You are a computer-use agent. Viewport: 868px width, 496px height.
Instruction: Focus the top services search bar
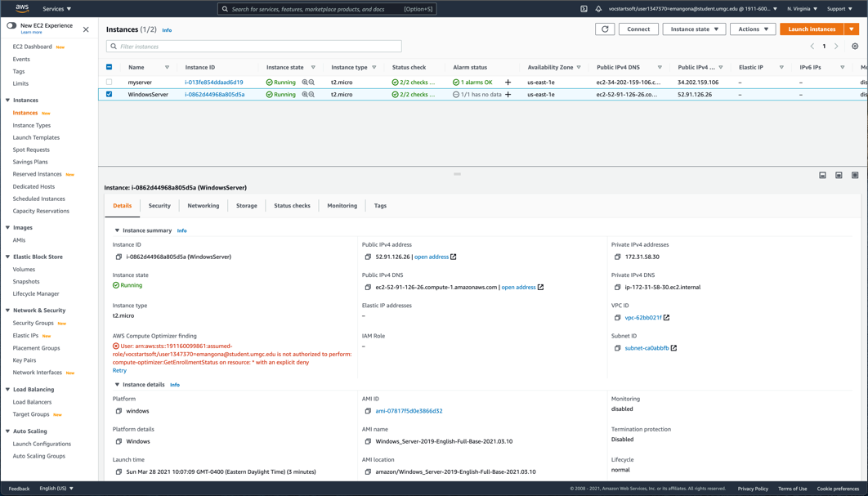[327, 9]
